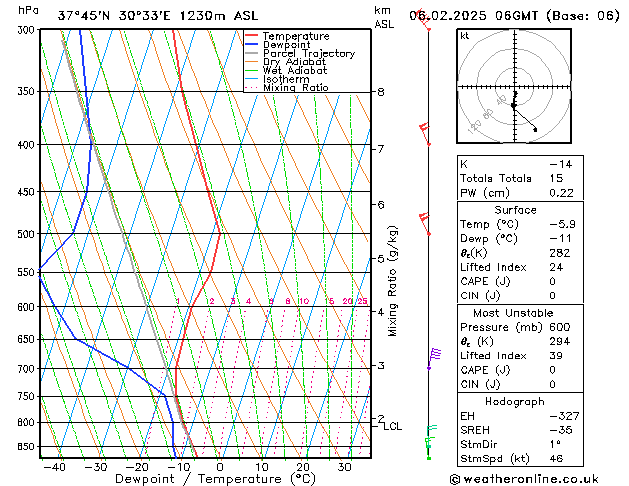Click the PW (cm) value 0.22
Viewport: 629px width, 486px height.
pos(561,193)
